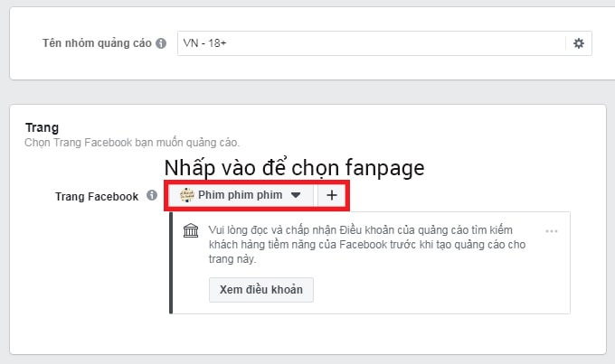Click info icon beside Trang Facebook
615x364 pixels.
(152, 195)
